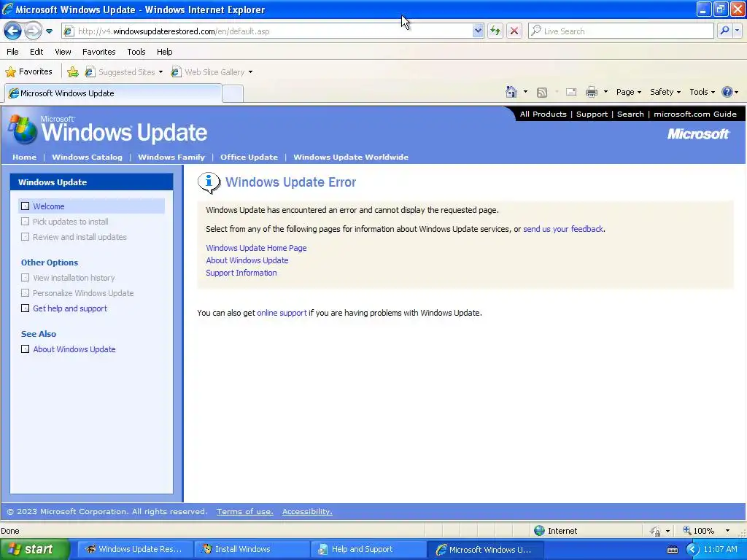Screen dimensions: 747x560
Task: Select Review and install updates
Action: [80, 237]
